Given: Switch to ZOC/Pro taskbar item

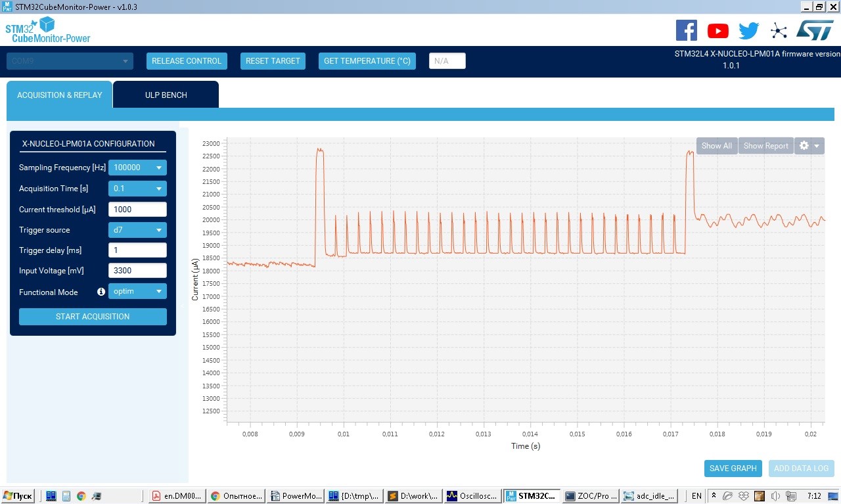Looking at the screenshot, I should (591, 496).
